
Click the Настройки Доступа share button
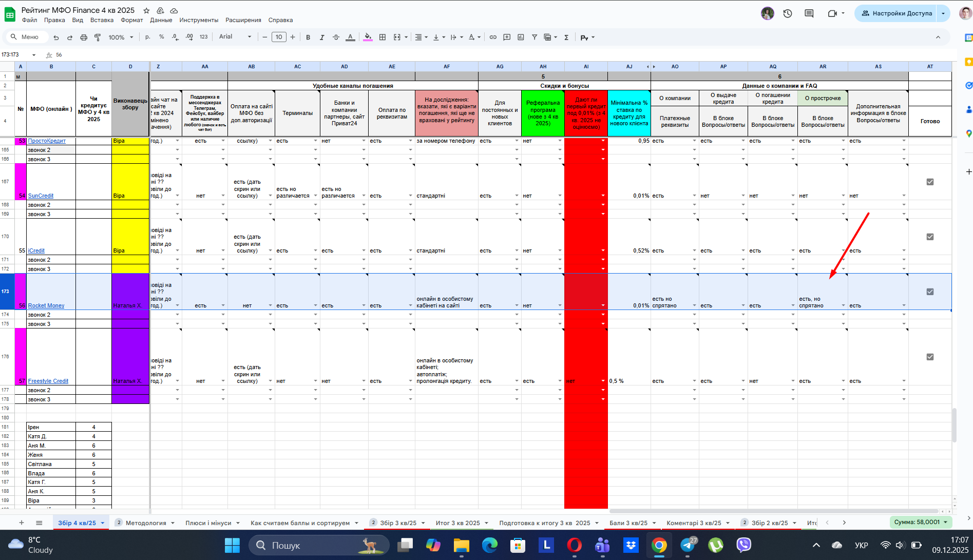[896, 13]
